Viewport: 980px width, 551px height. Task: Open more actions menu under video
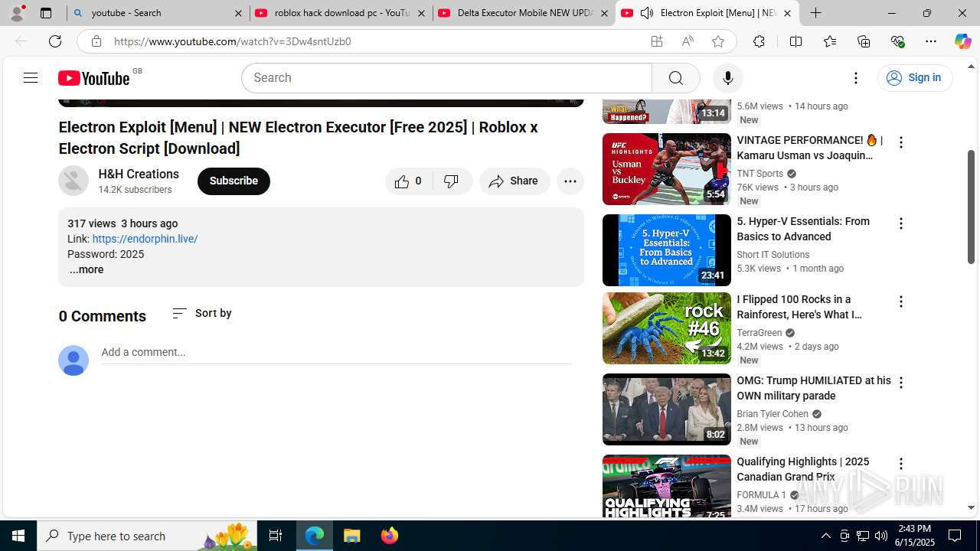pos(570,181)
